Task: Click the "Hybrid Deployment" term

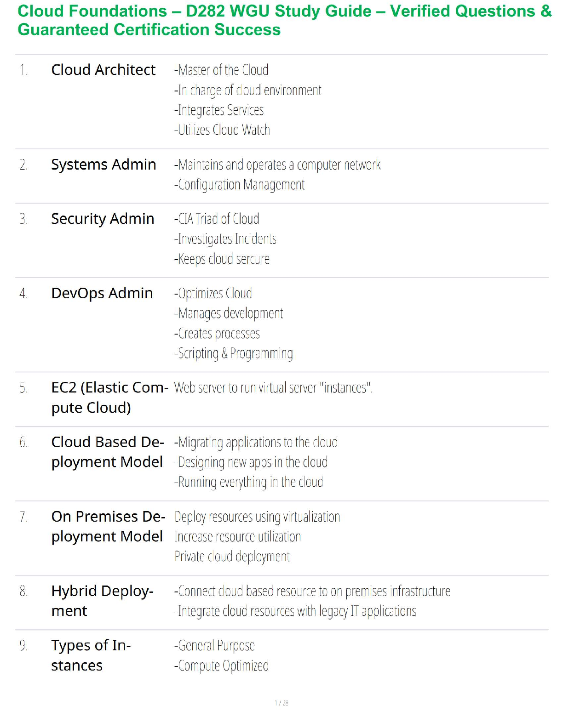Action: coord(102,601)
